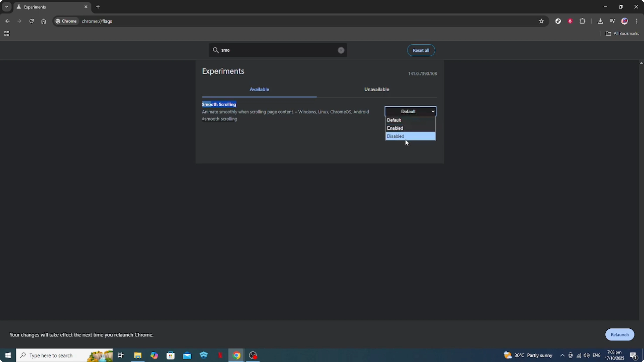Reload the page using the refresh icon
The image size is (644, 362).
tap(31, 21)
